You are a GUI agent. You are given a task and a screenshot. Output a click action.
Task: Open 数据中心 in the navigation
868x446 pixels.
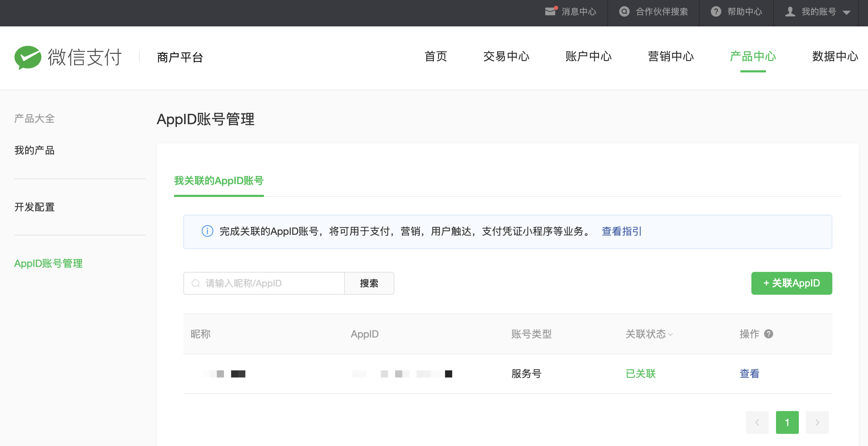835,56
